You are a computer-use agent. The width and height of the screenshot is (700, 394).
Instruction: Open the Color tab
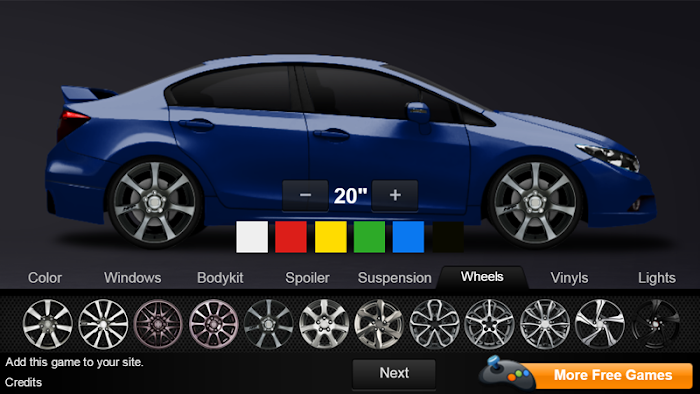click(x=45, y=278)
